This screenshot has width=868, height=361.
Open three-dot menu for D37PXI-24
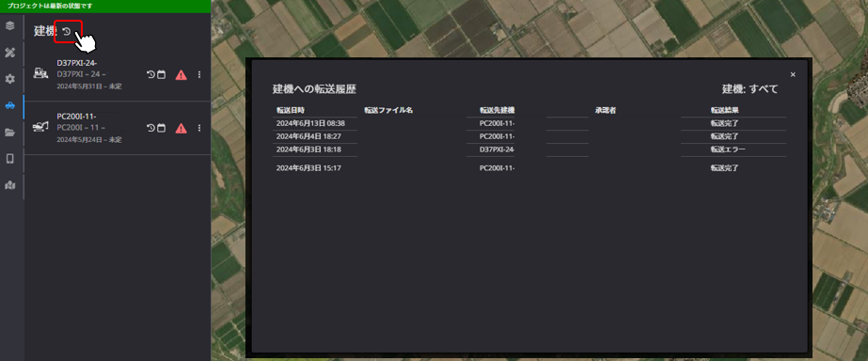click(199, 75)
